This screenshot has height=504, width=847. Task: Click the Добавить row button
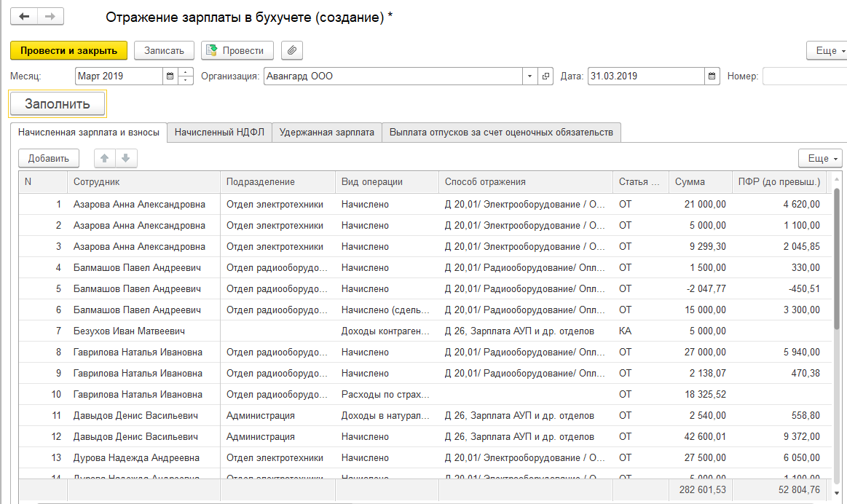pyautogui.click(x=48, y=158)
